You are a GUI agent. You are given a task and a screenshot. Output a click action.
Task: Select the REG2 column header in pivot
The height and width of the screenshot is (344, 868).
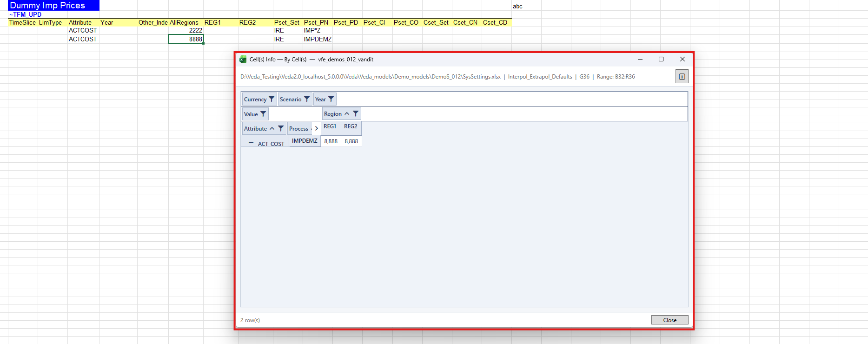(x=351, y=126)
